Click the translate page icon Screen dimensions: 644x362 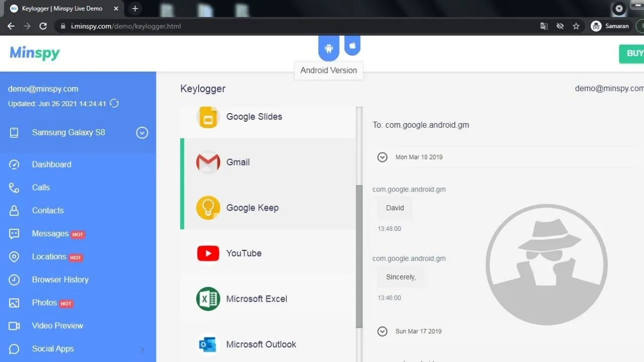point(544,26)
